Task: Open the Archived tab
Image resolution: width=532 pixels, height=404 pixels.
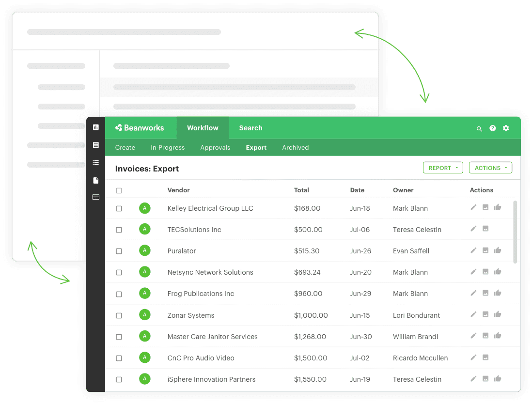Action: point(295,147)
